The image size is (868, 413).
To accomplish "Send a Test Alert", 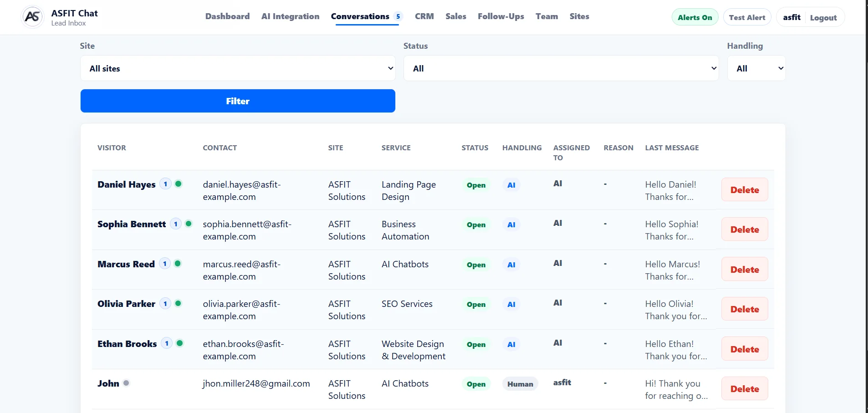I will coord(747,17).
